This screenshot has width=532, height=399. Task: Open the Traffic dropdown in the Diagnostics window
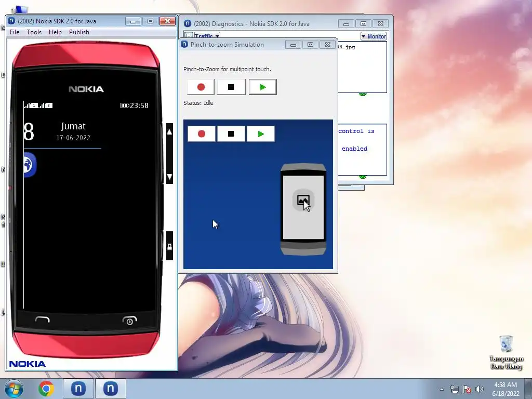pyautogui.click(x=207, y=36)
